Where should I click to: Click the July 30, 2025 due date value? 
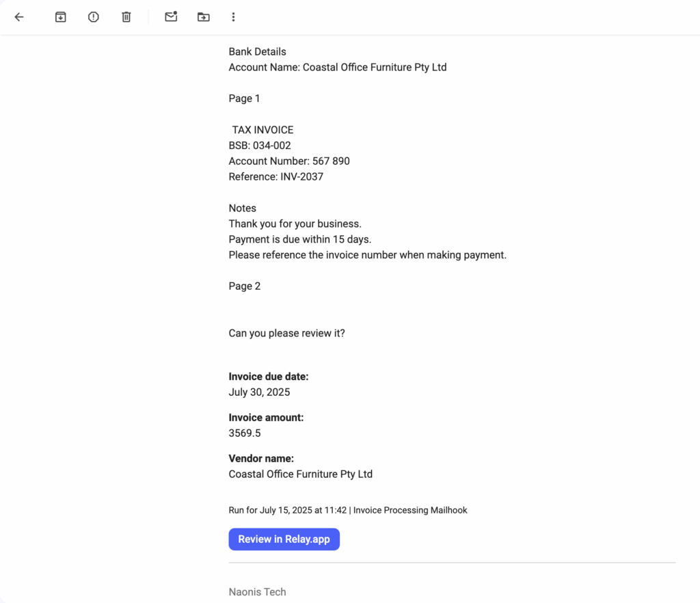pos(259,392)
